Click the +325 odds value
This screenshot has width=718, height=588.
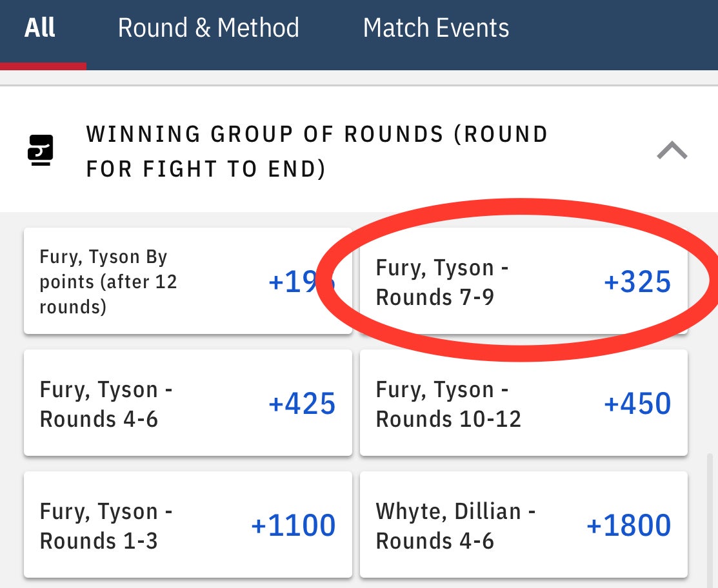pos(637,282)
